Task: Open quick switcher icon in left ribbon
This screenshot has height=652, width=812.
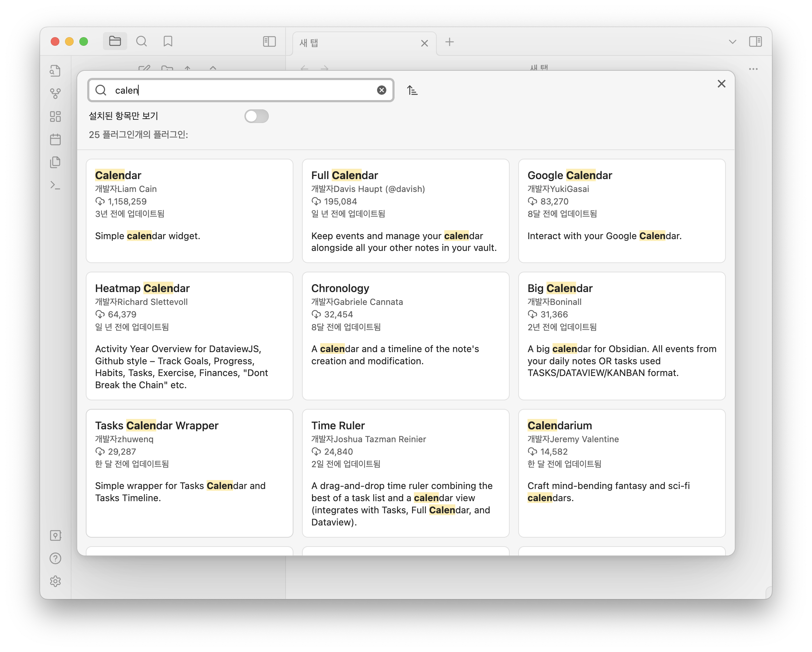Action: [x=55, y=71]
